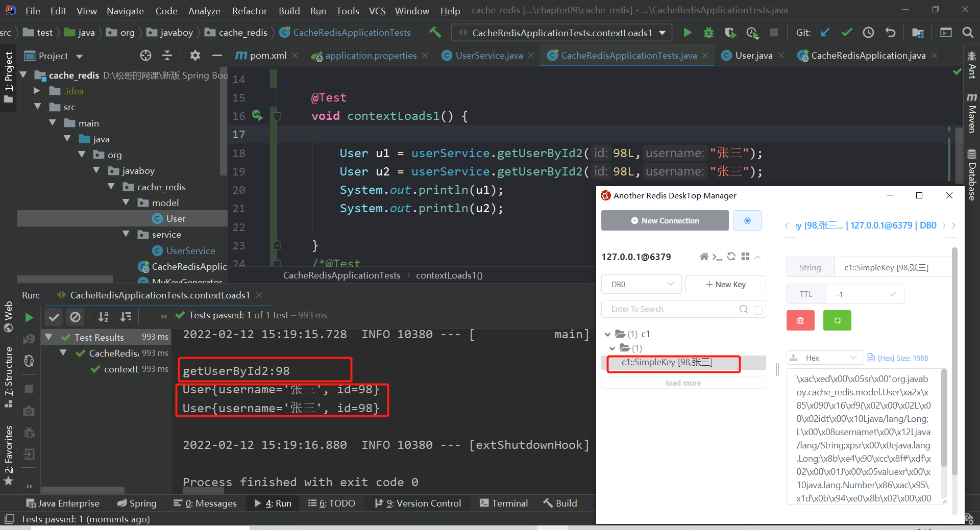980x530 pixels.
Task: Sort test results by duration
Action: (x=126, y=317)
